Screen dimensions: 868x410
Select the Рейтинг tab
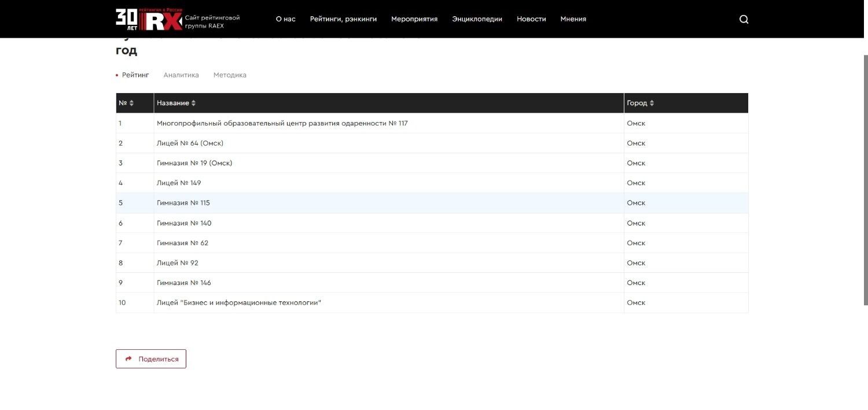click(135, 75)
